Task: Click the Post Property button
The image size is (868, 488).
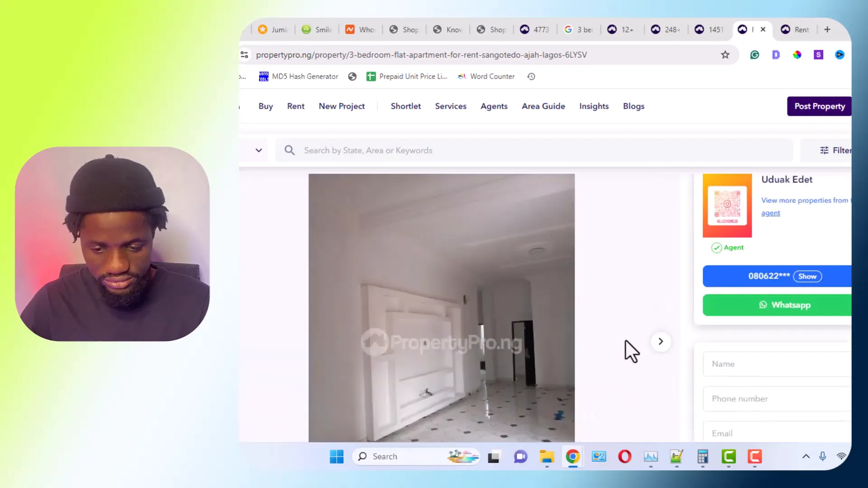Action: pyautogui.click(x=819, y=106)
